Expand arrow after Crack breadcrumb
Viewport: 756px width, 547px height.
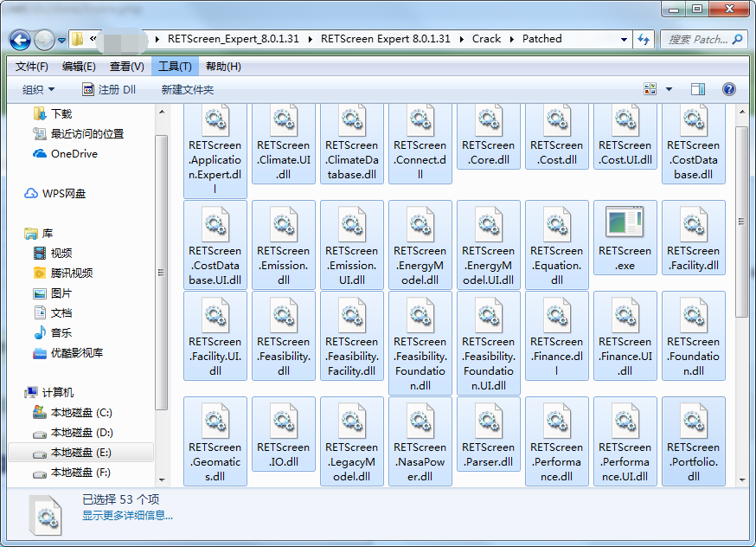(512, 40)
